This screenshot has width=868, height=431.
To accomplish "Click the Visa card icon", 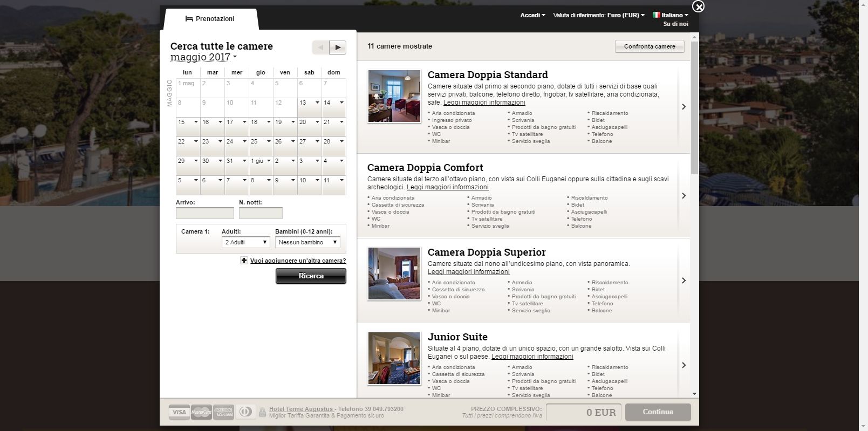I will pyautogui.click(x=179, y=412).
